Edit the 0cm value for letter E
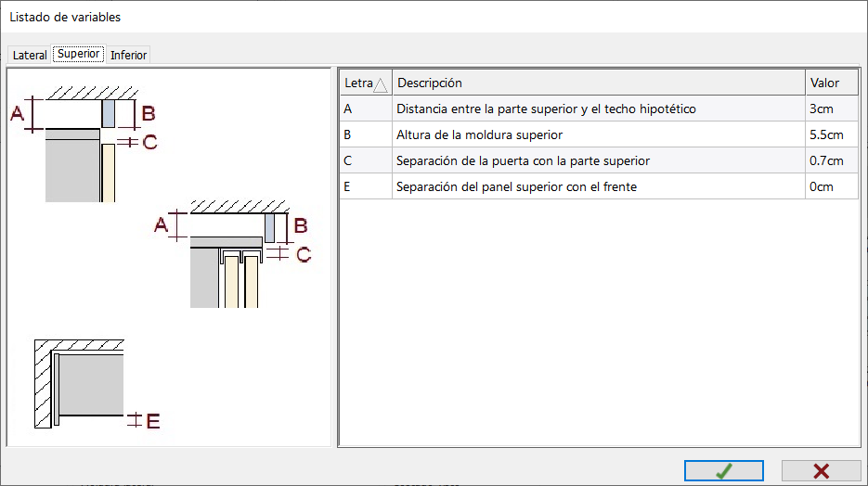868x486 pixels. point(832,186)
